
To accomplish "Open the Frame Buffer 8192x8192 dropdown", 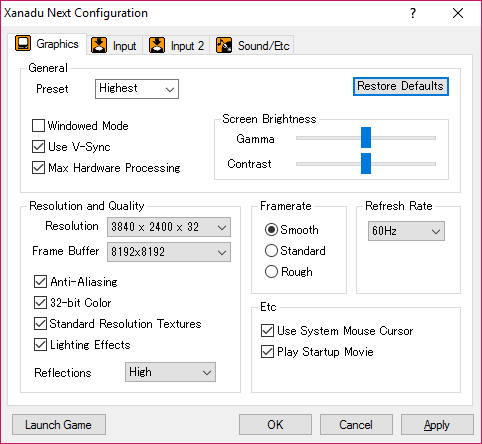I will tap(169, 252).
